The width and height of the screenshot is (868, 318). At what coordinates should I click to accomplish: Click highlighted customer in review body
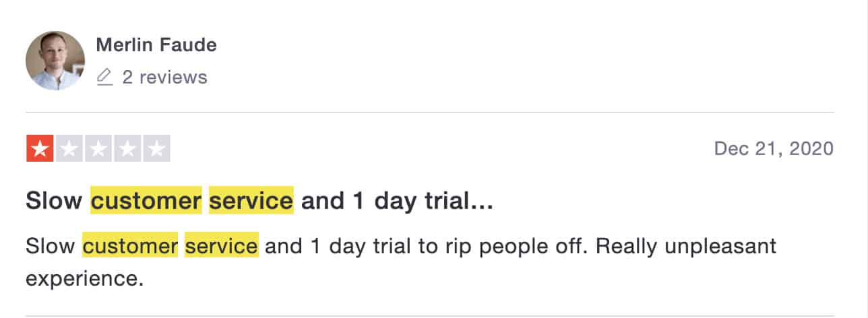tap(130, 246)
